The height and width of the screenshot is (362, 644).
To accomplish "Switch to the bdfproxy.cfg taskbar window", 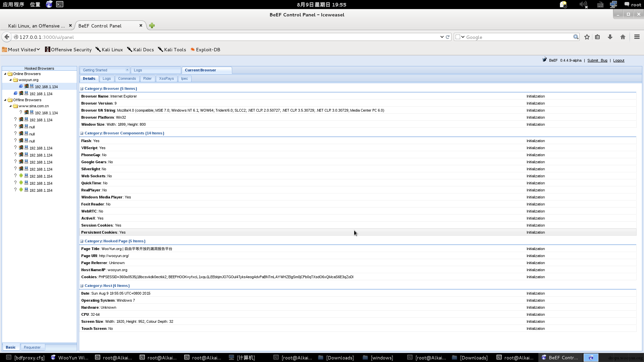I will tap(25, 358).
